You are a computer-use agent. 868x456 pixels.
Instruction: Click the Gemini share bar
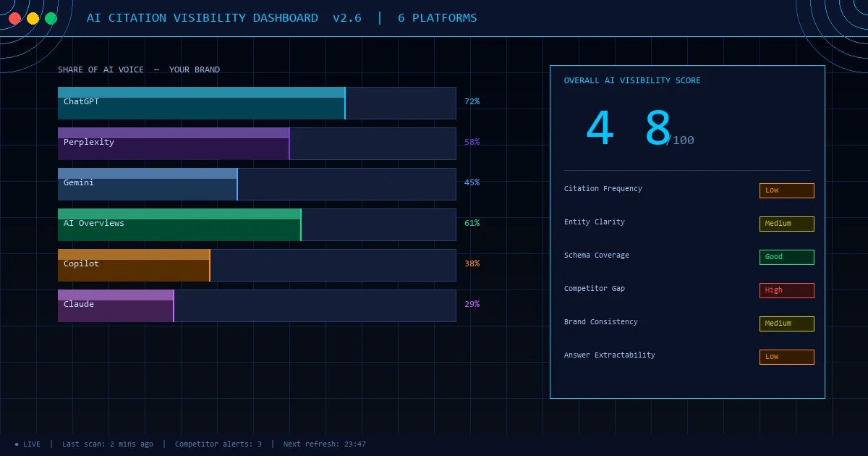tap(257, 185)
